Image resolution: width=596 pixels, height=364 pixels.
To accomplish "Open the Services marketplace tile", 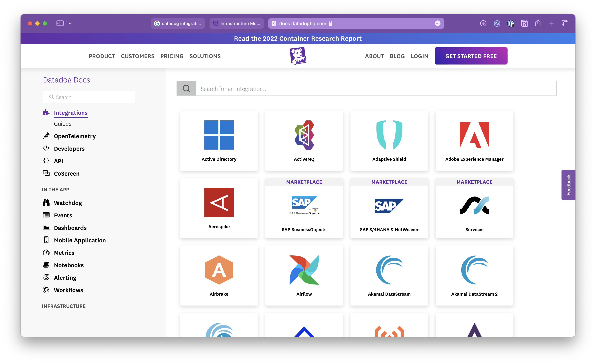I will [474, 208].
